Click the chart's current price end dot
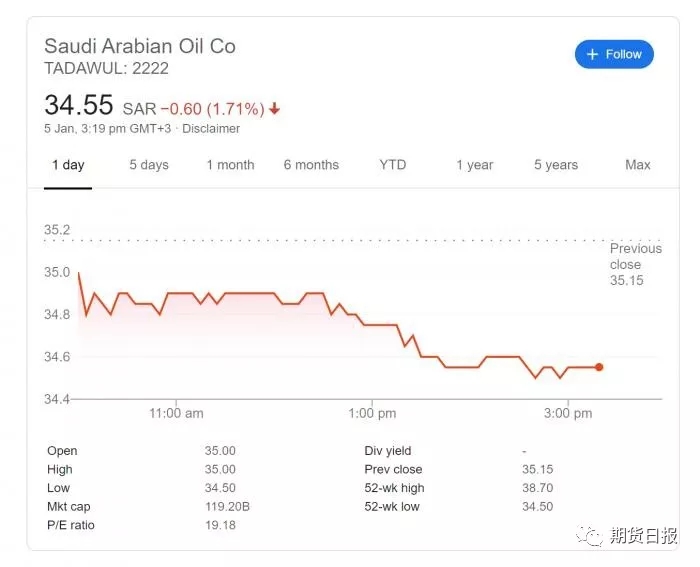Screen dimensions: 700x567 [x=599, y=367]
